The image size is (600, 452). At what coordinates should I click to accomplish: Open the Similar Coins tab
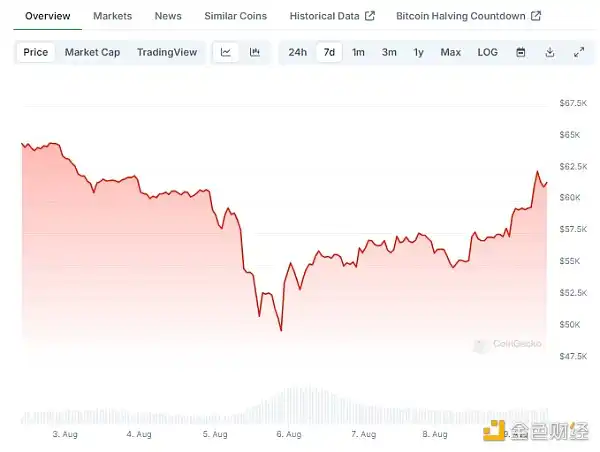(x=235, y=16)
